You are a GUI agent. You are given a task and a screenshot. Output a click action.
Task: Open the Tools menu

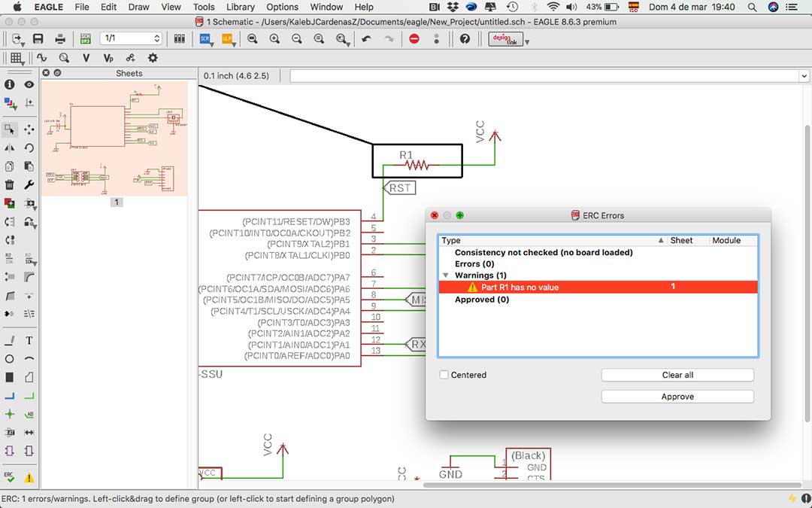(204, 8)
